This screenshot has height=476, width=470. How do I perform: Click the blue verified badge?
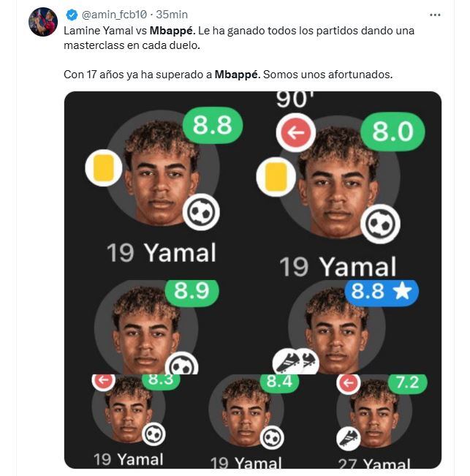71,15
